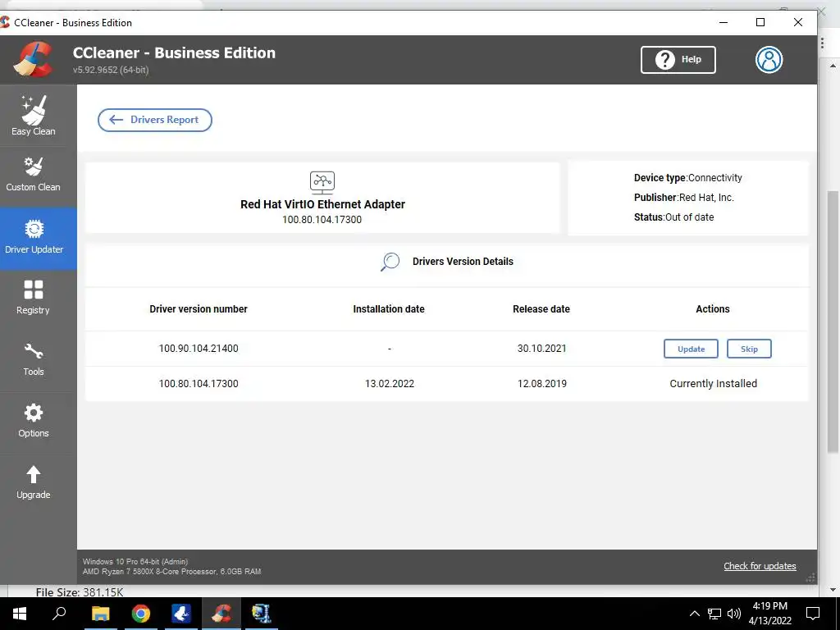Click the network adapter device icon
The image size is (840, 630).
coord(322,183)
